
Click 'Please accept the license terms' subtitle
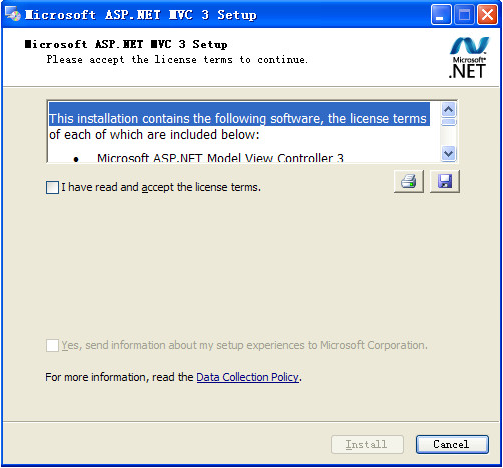click(x=177, y=60)
